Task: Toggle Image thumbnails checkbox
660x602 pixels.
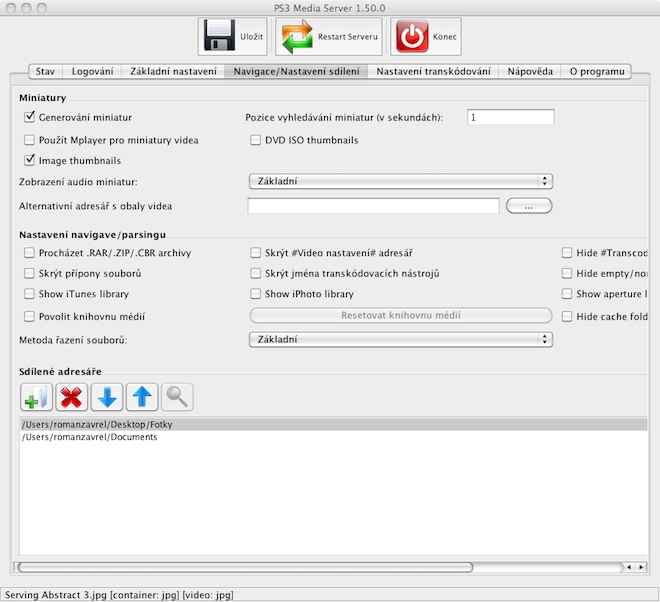Action: click(29, 160)
